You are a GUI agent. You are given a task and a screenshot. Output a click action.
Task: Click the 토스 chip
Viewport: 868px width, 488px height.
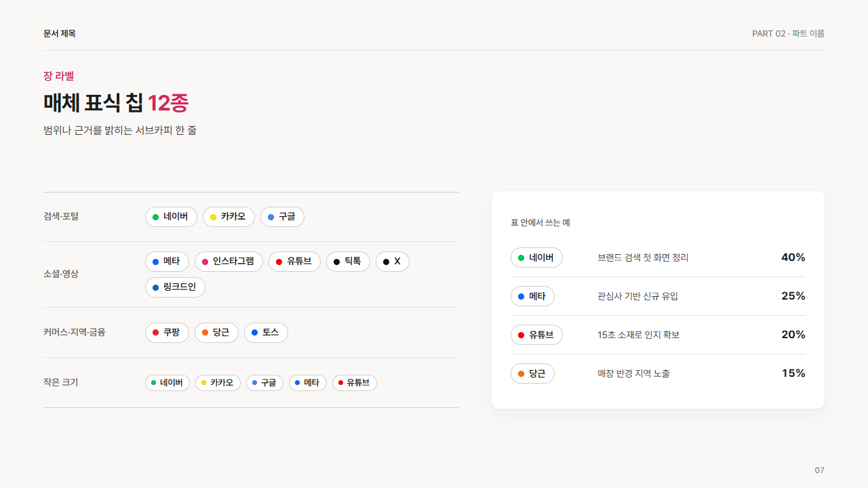(x=266, y=333)
